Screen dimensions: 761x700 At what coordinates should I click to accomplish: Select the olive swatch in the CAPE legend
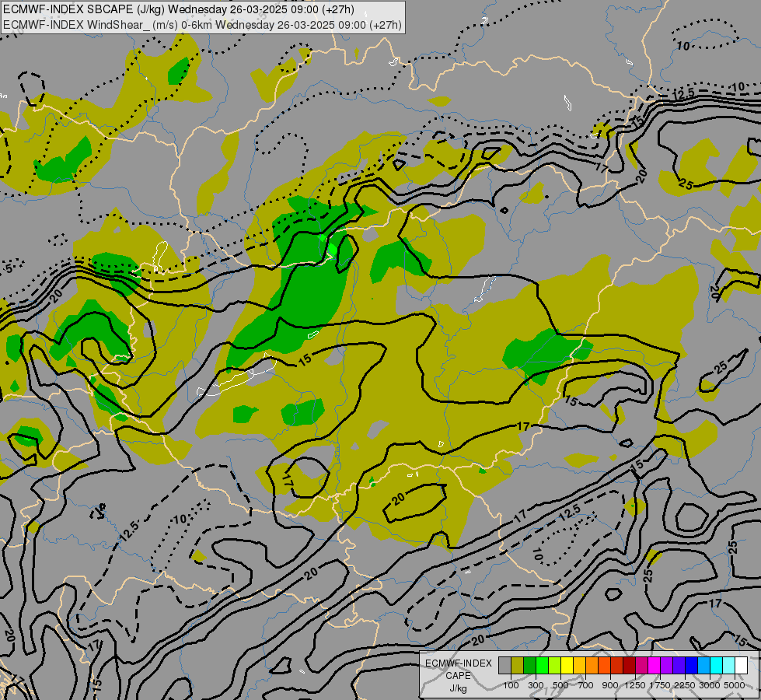click(518, 665)
